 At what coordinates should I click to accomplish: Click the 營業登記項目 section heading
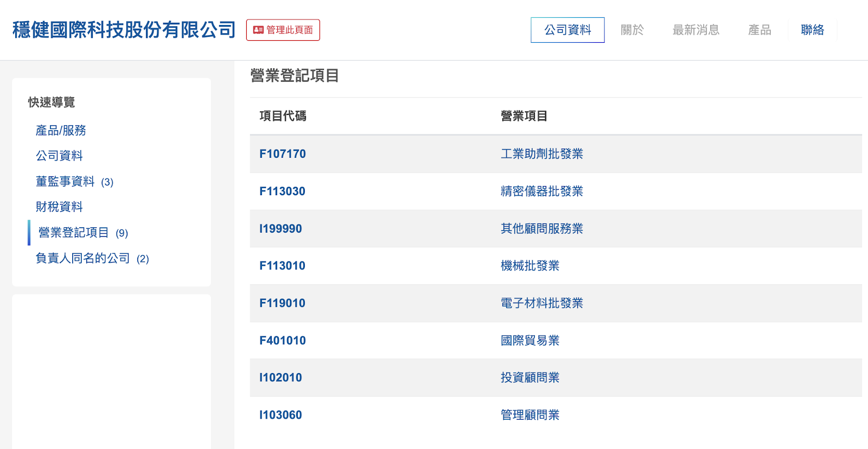pyautogui.click(x=295, y=75)
